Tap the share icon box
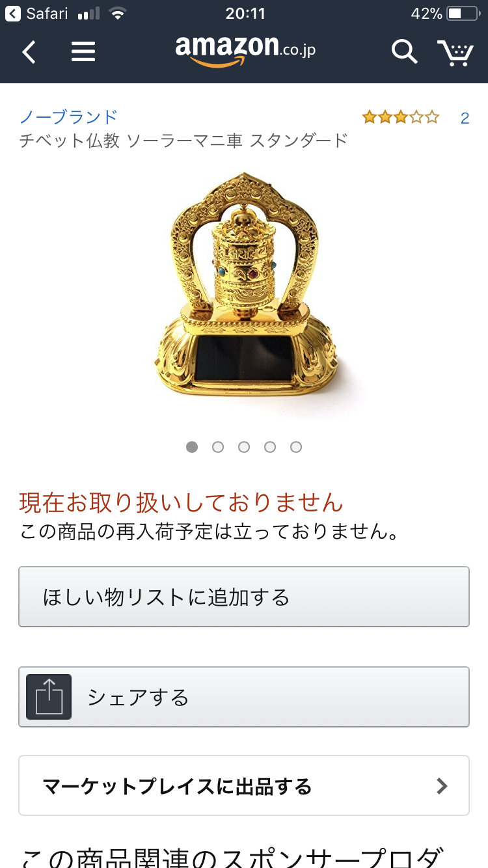The image size is (488, 868). pos(49,697)
